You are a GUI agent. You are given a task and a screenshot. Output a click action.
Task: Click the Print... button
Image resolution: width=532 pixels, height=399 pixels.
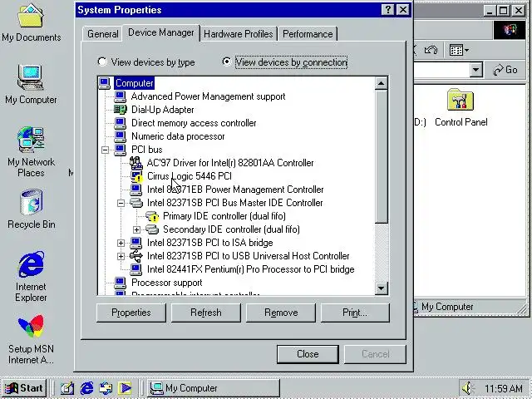coord(355,313)
